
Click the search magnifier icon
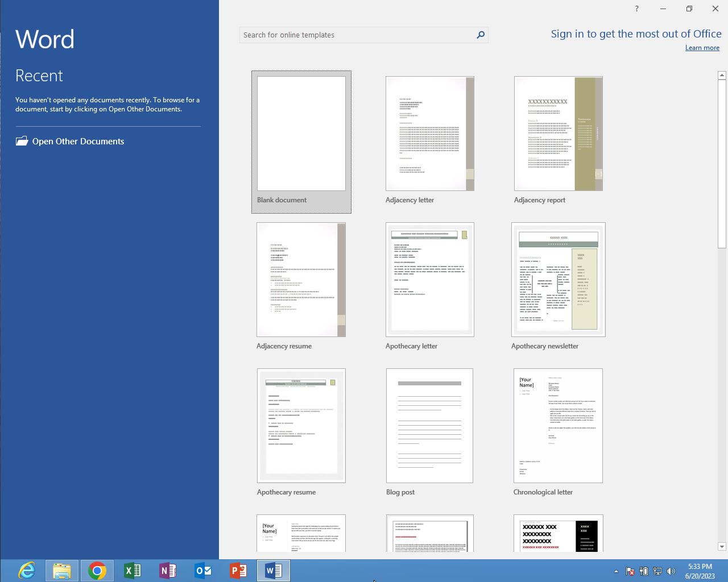(x=480, y=35)
